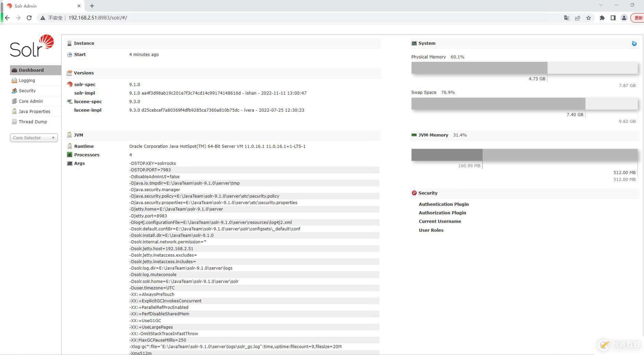Image resolution: width=644 pixels, height=355 pixels.
Task: Click the Authentication Plugin label
Action: click(x=444, y=204)
